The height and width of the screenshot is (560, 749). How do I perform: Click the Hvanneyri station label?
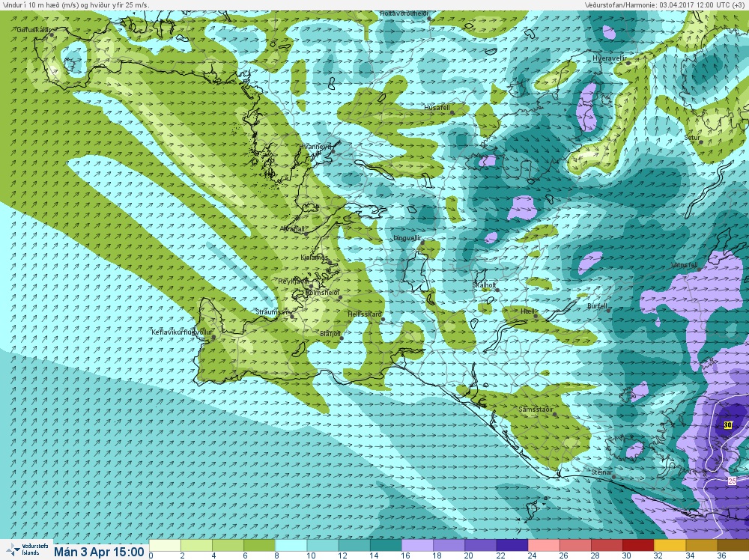click(315, 147)
